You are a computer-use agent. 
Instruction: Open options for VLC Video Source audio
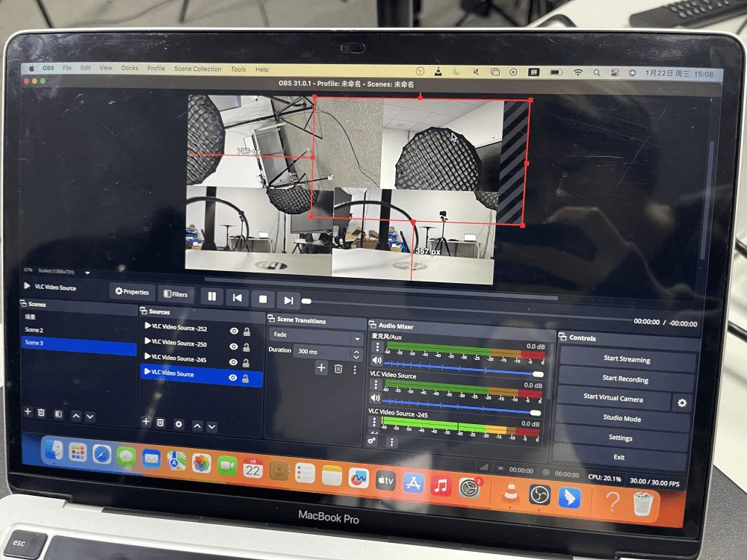tap(376, 385)
